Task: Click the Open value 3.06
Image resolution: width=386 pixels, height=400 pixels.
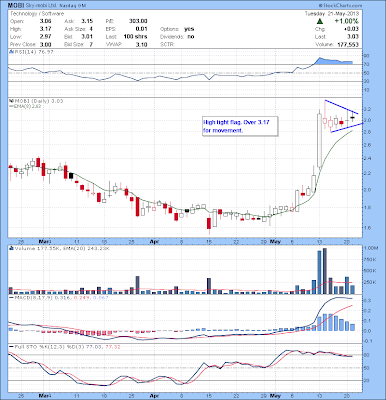Action: (45, 21)
